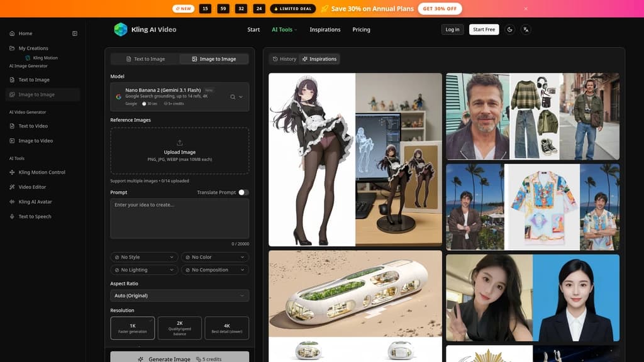
Task: Select the 4K resolution option
Action: [226, 328]
